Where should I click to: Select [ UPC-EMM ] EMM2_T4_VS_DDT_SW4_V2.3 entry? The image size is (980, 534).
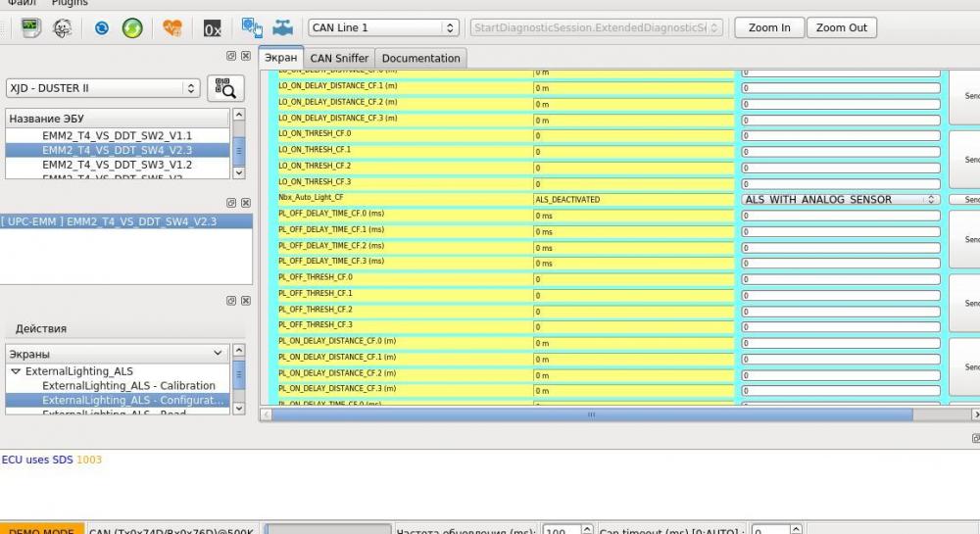126,221
